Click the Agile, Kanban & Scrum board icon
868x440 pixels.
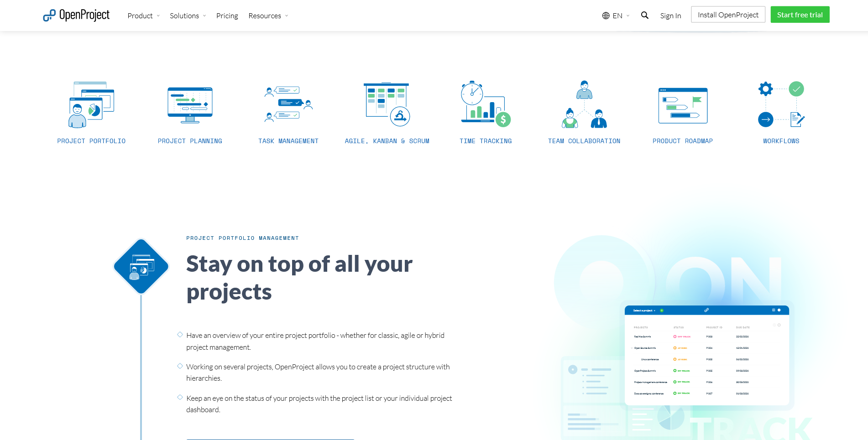(x=387, y=104)
